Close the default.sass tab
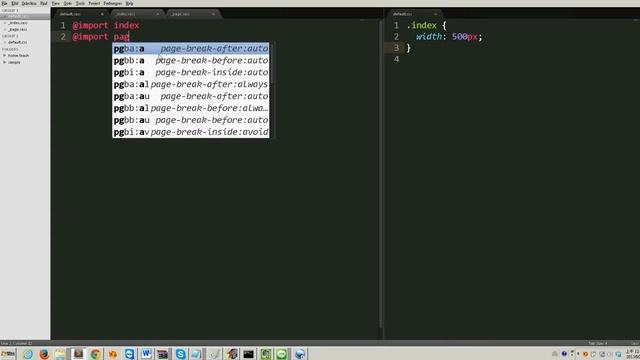 (x=102, y=14)
